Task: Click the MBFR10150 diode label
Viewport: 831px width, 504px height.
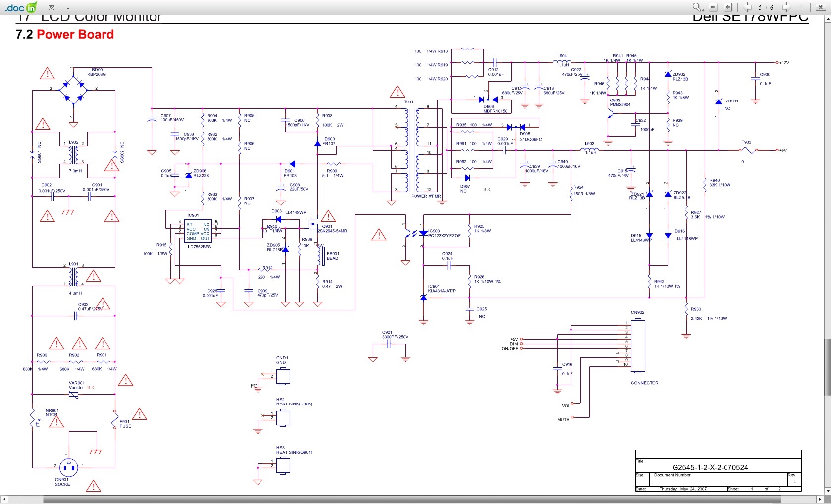Action: tap(495, 111)
